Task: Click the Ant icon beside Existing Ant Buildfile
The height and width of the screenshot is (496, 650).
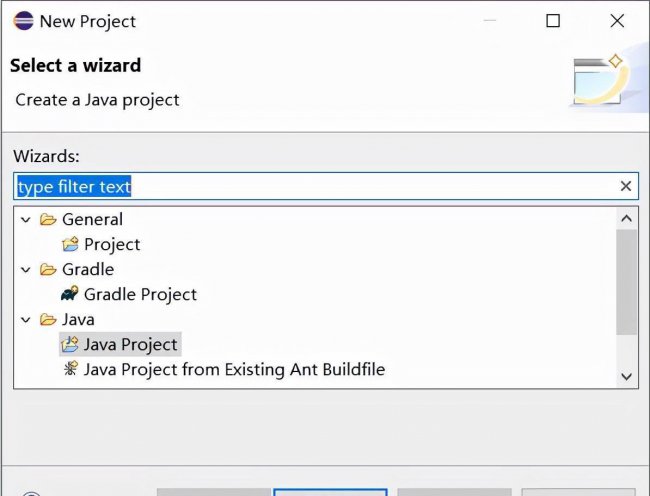Action: 70,369
